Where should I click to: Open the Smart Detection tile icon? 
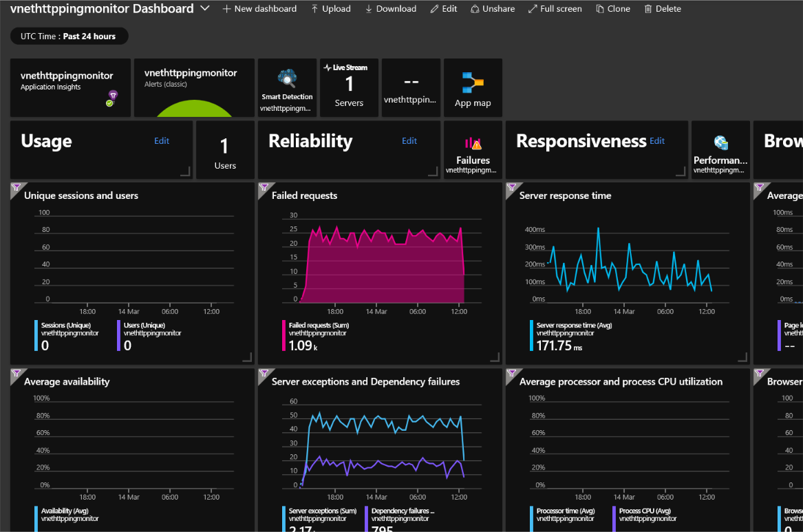(x=288, y=78)
